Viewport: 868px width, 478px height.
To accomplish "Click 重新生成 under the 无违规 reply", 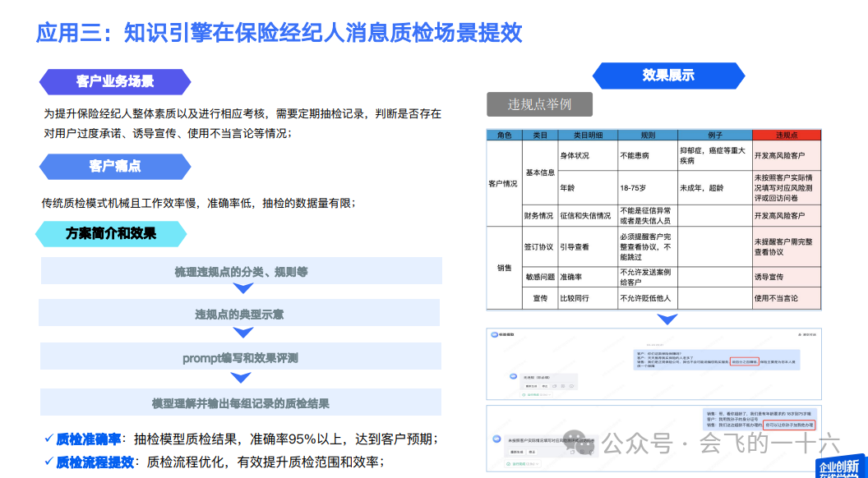I will click(x=531, y=386).
